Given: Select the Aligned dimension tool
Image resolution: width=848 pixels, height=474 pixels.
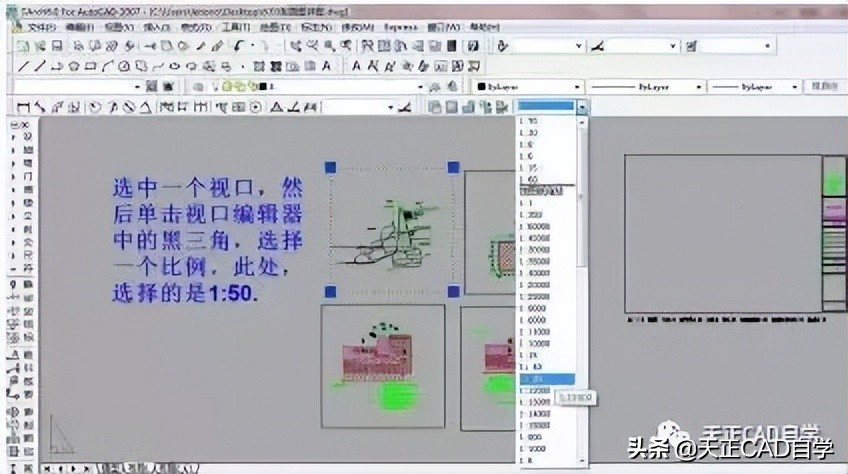Looking at the screenshot, I should click(39, 107).
